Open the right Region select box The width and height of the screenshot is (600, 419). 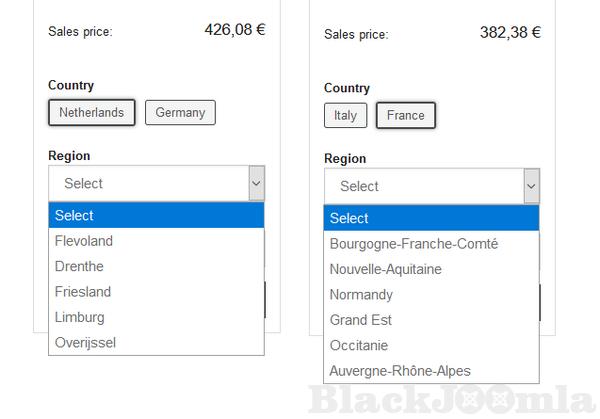(x=423, y=187)
